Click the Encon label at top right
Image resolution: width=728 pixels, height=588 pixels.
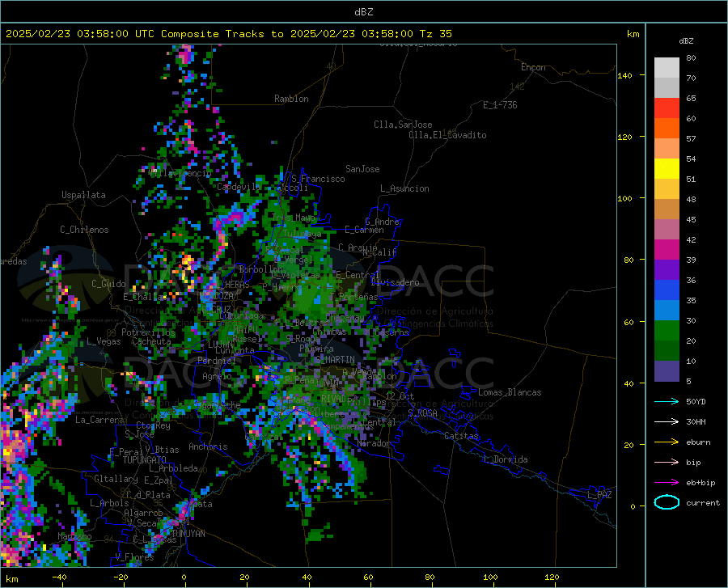click(x=533, y=67)
